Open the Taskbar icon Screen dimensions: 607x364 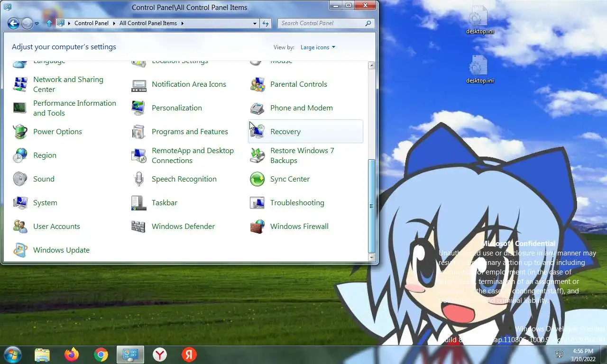tap(138, 203)
